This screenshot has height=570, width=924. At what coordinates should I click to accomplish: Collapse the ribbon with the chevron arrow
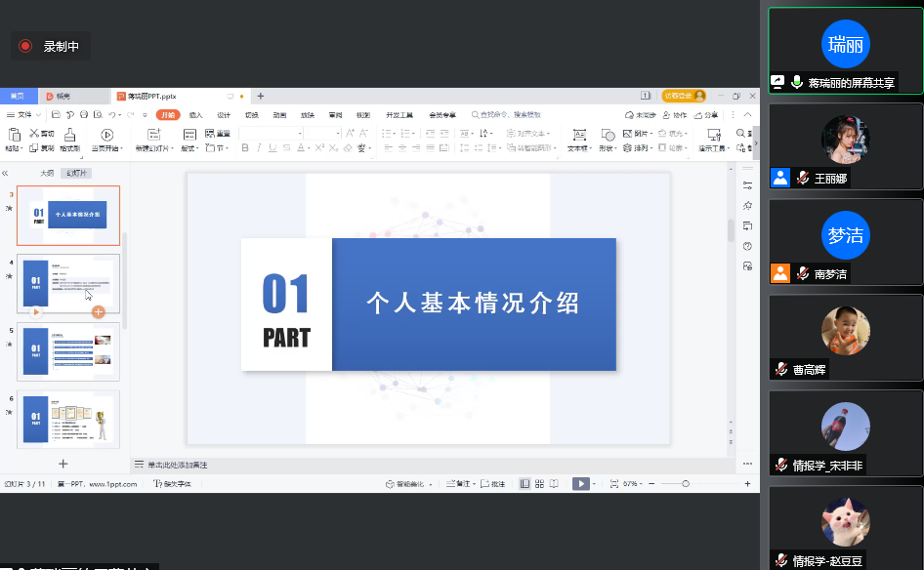(x=747, y=115)
